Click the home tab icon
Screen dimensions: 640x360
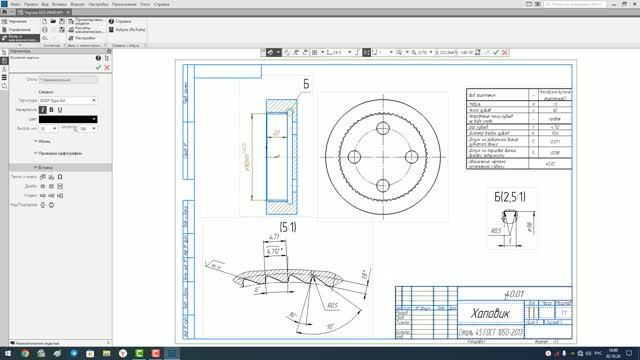click(x=4, y=12)
